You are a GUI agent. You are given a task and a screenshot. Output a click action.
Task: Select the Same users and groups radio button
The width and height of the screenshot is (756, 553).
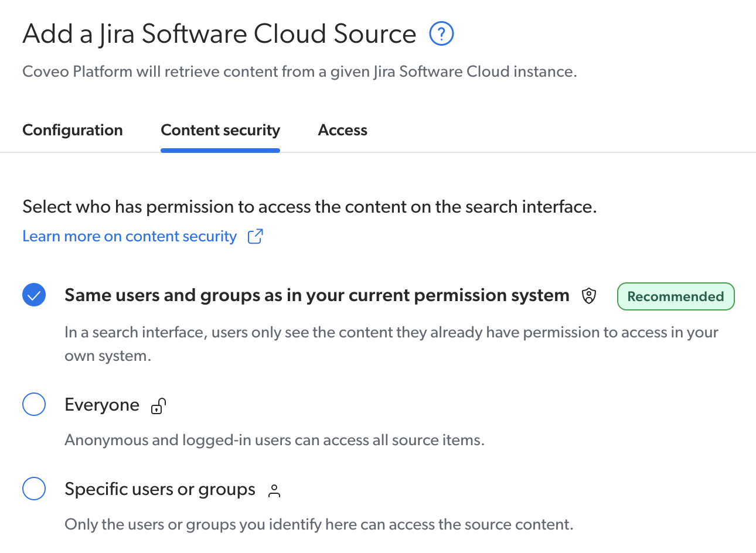[x=34, y=295]
